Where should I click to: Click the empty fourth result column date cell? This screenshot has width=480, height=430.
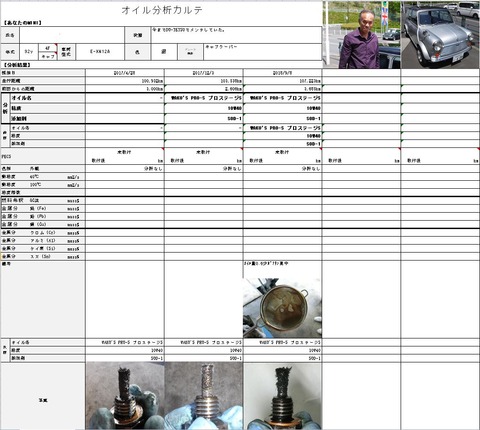click(361, 73)
